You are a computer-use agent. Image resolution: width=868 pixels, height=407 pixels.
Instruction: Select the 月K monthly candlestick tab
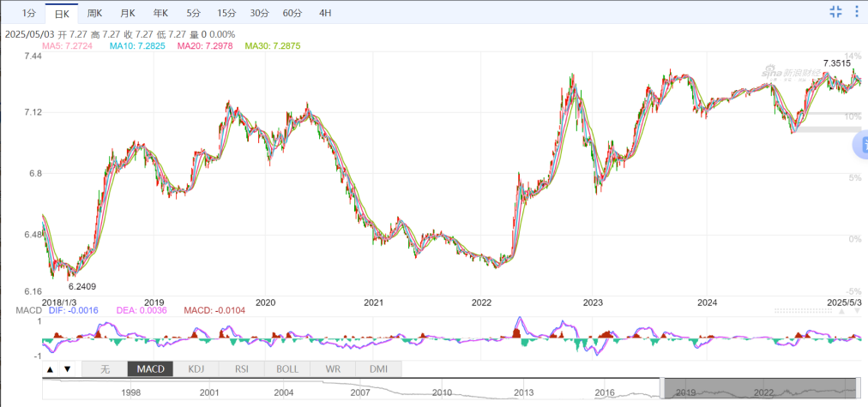(128, 13)
